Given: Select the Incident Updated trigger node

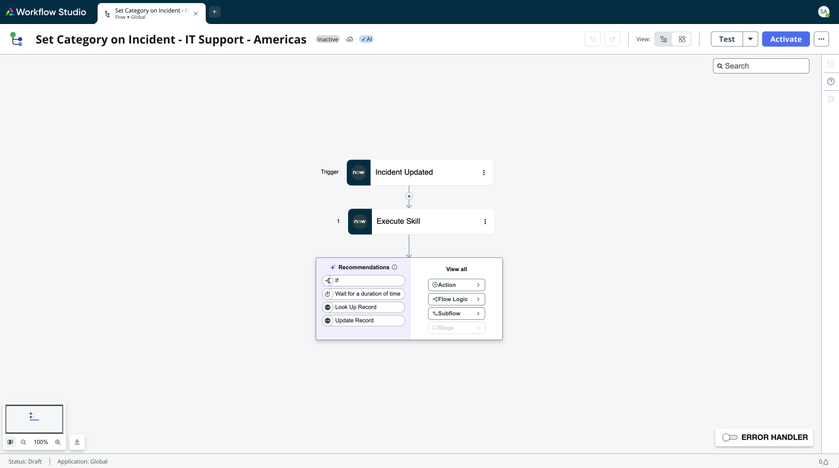Looking at the screenshot, I should point(420,172).
